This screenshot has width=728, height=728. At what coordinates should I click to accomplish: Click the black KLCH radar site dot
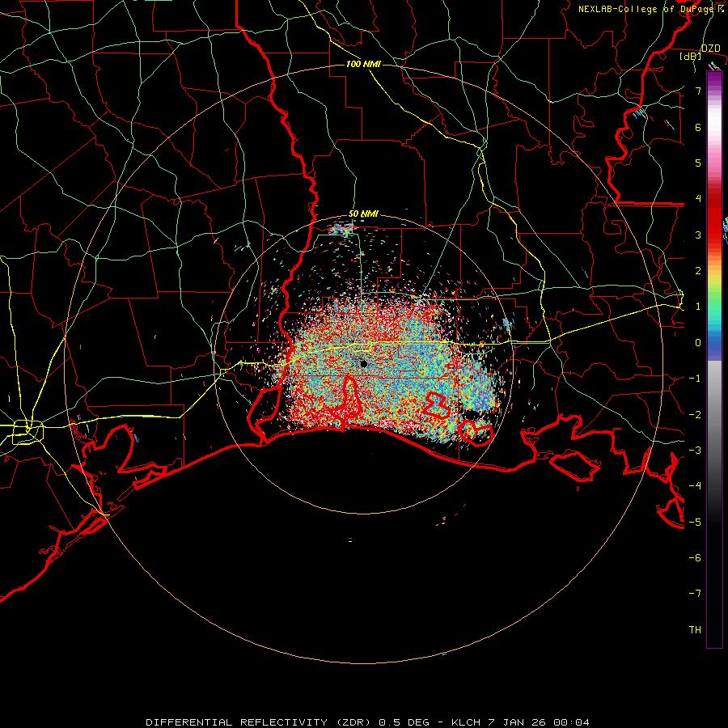[364, 364]
